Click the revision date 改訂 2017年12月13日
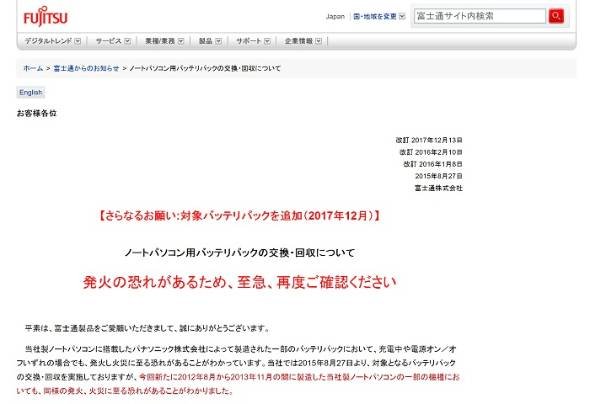Viewport: 590px width, 404px height. [429, 140]
